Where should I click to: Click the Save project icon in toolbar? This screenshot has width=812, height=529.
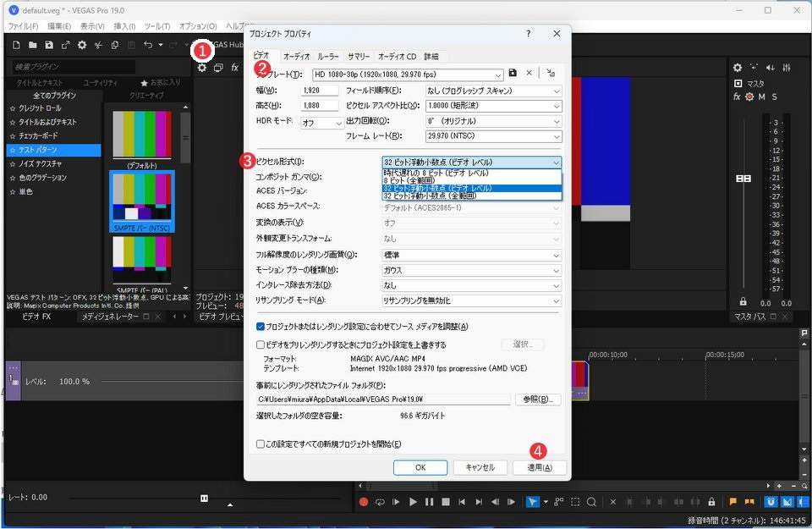(x=49, y=45)
